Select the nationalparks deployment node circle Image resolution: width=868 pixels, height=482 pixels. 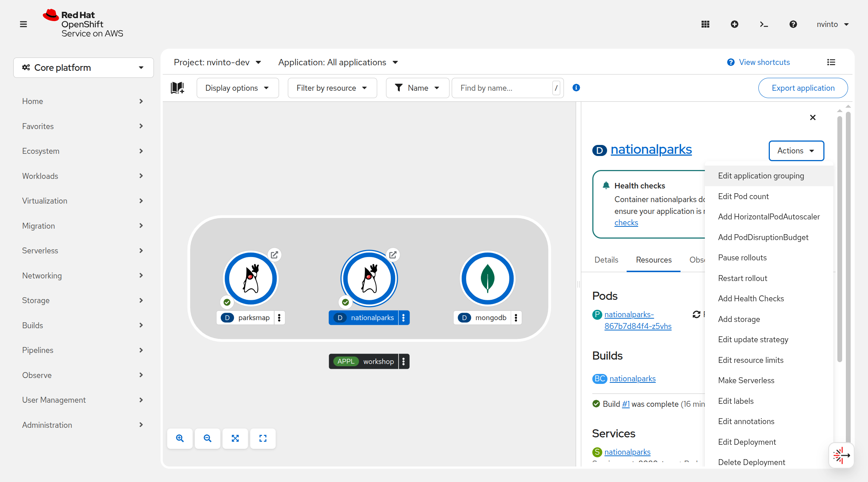pyautogui.click(x=369, y=278)
